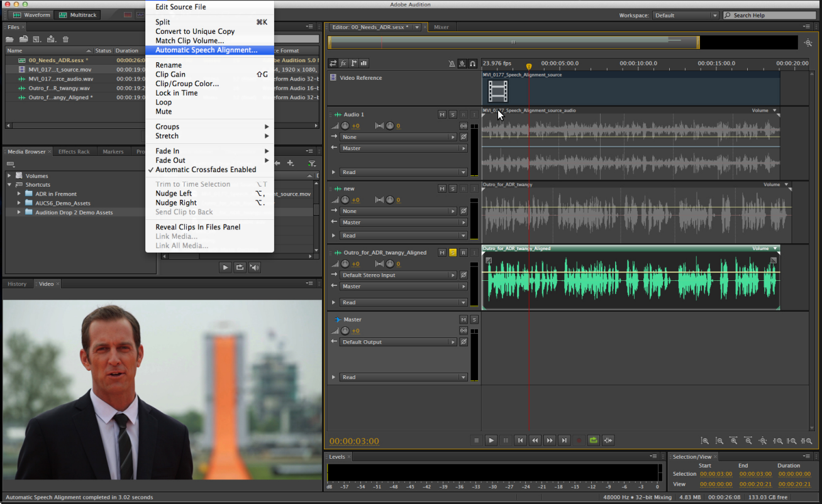Arm the 'new' track for record
Image resolution: width=822 pixels, height=504 pixels.
[463, 189]
